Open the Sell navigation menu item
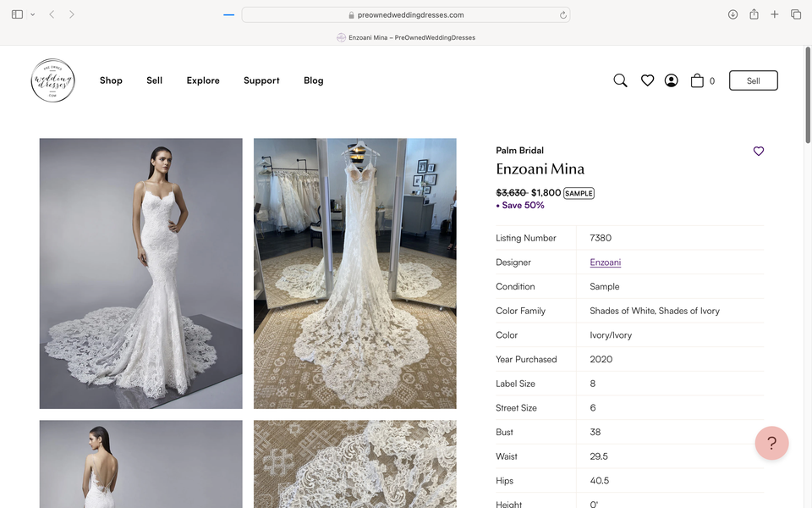812x508 pixels. (x=154, y=80)
